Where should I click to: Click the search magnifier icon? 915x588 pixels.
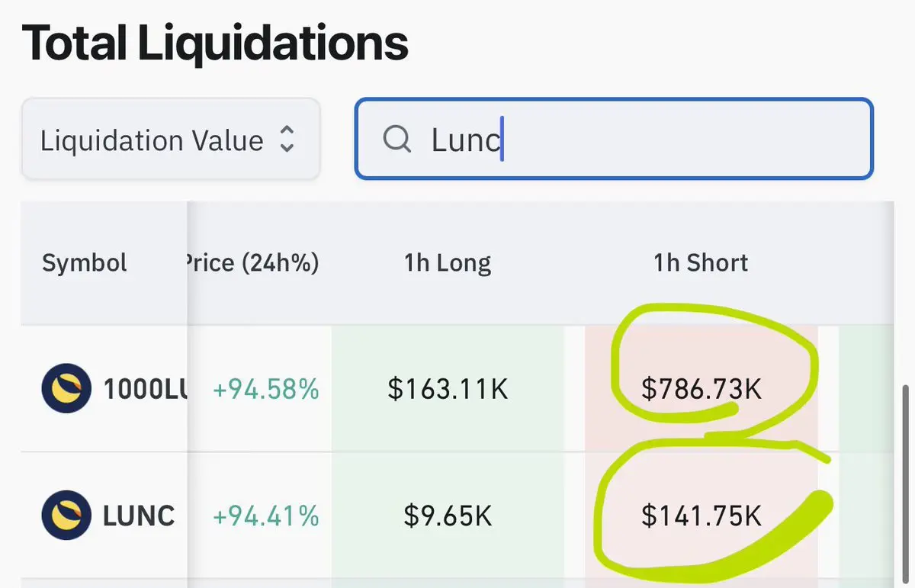tap(396, 140)
